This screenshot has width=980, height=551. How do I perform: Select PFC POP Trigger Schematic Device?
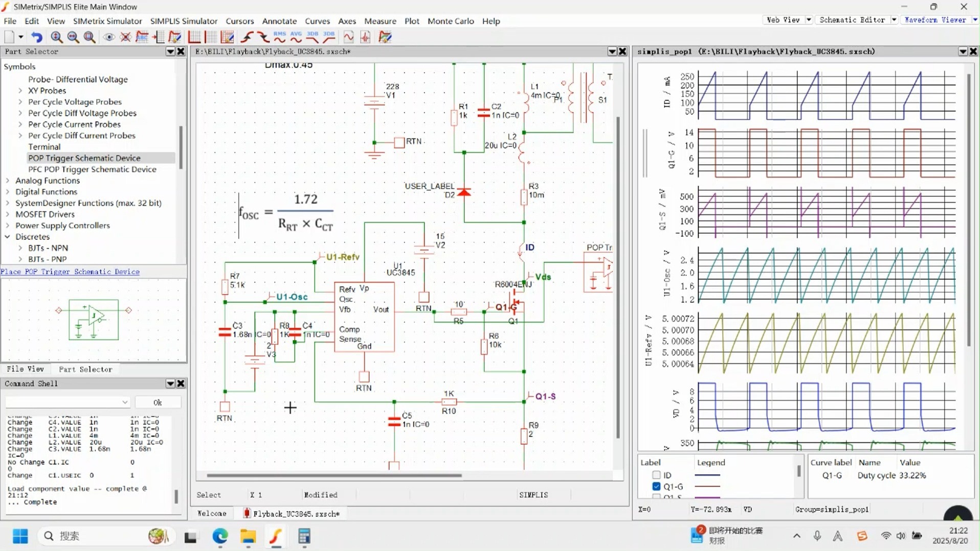click(x=92, y=169)
